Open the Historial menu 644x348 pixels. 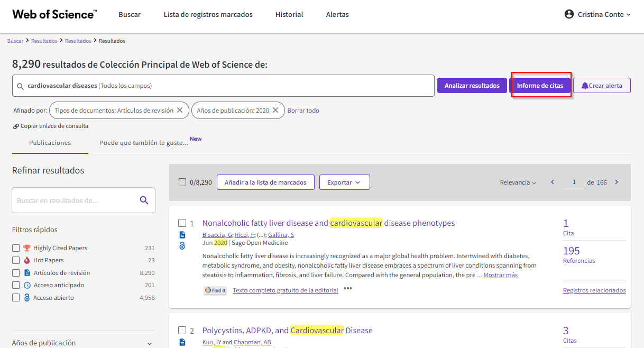tap(289, 14)
